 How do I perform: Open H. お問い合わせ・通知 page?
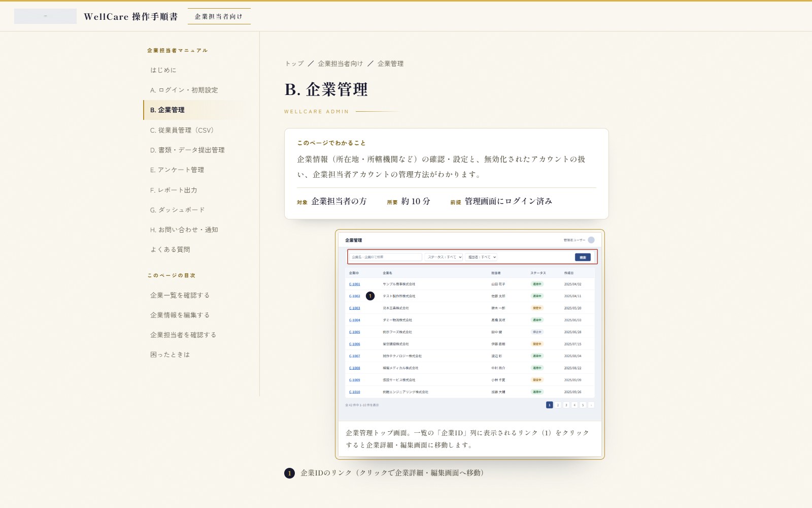184,230
